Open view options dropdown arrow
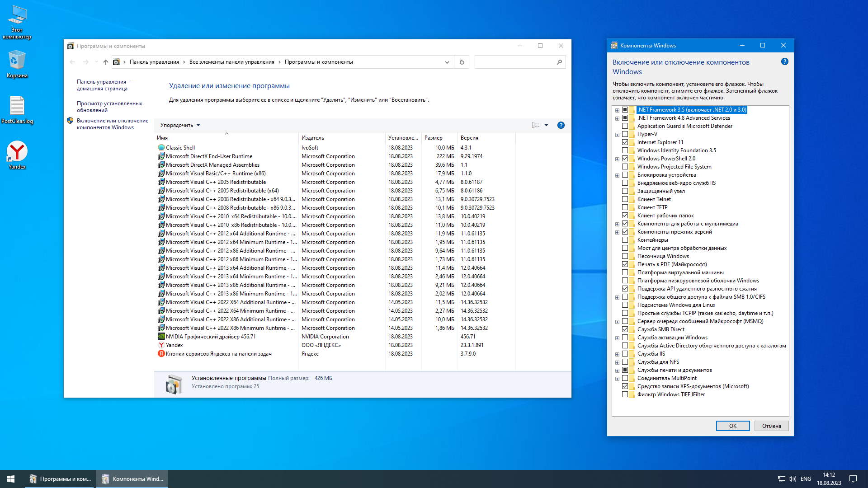The image size is (868, 488). (x=546, y=125)
